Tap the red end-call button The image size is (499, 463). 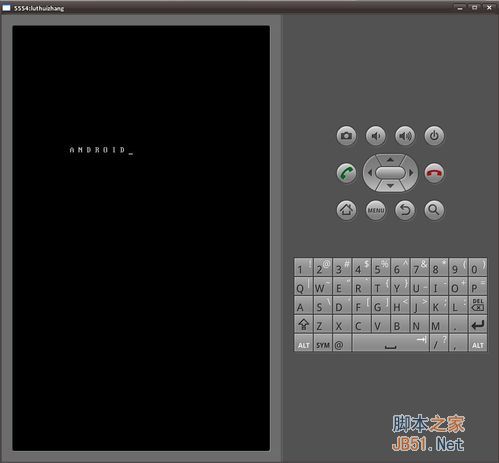pyautogui.click(x=434, y=173)
